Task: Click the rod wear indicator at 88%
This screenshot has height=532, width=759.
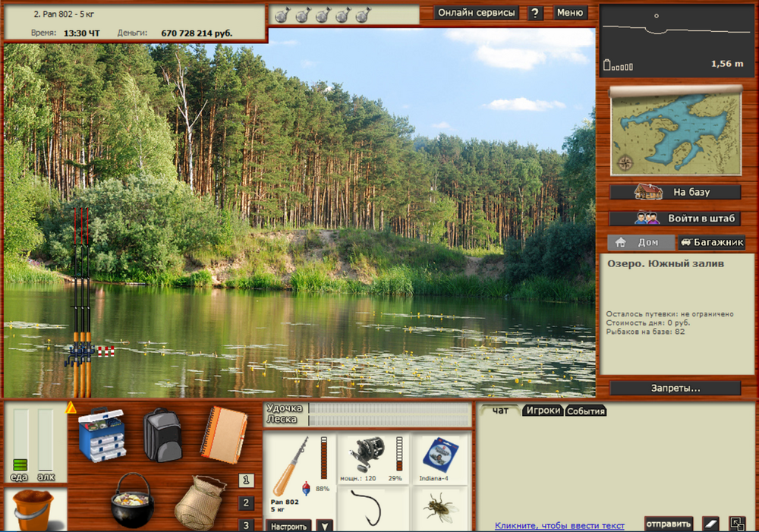Action: [324, 458]
